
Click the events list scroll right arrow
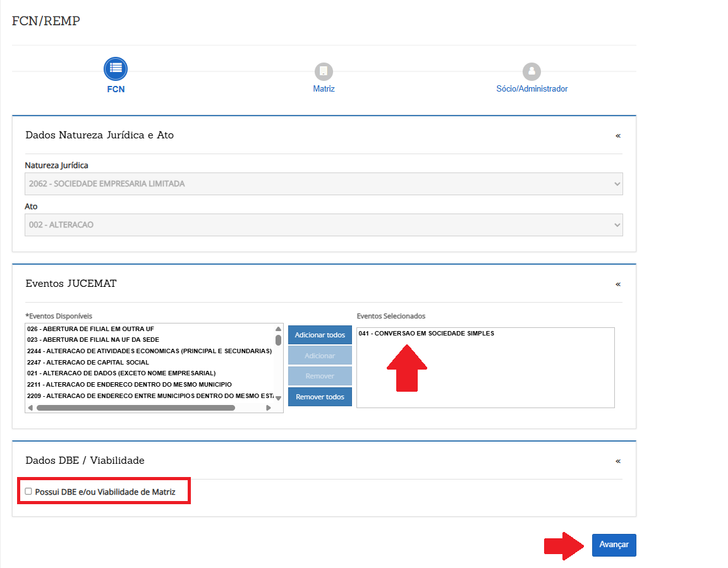click(x=269, y=408)
